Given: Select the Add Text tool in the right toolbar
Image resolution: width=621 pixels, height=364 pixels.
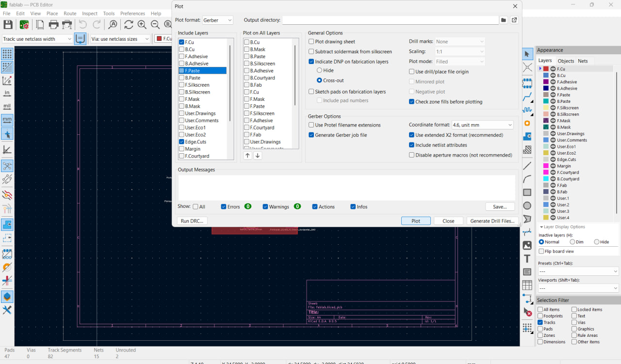Looking at the screenshot, I should pyautogui.click(x=527, y=259).
